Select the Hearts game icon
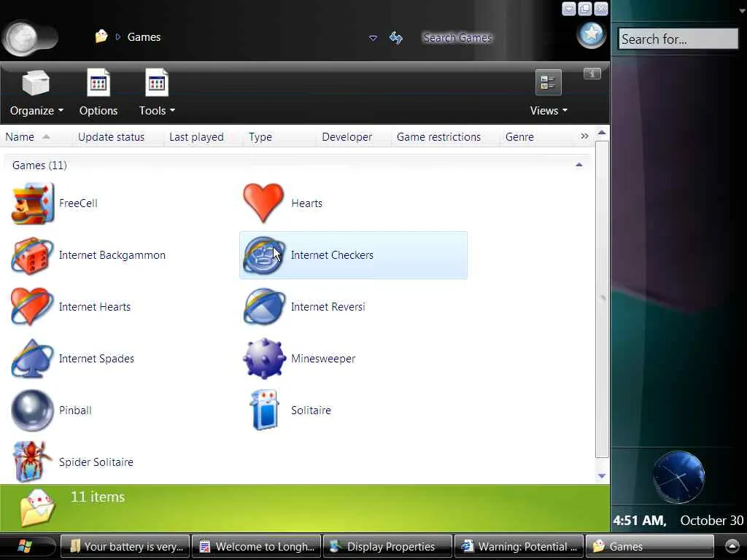The height and width of the screenshot is (560, 747). (263, 203)
